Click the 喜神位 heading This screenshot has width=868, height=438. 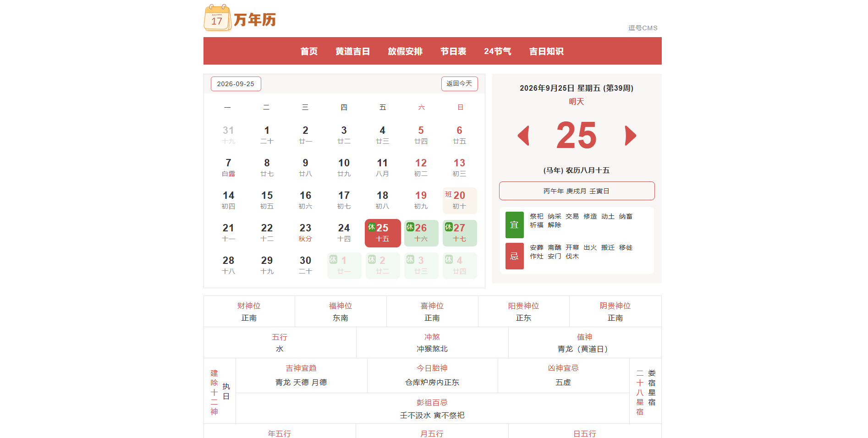click(x=432, y=306)
